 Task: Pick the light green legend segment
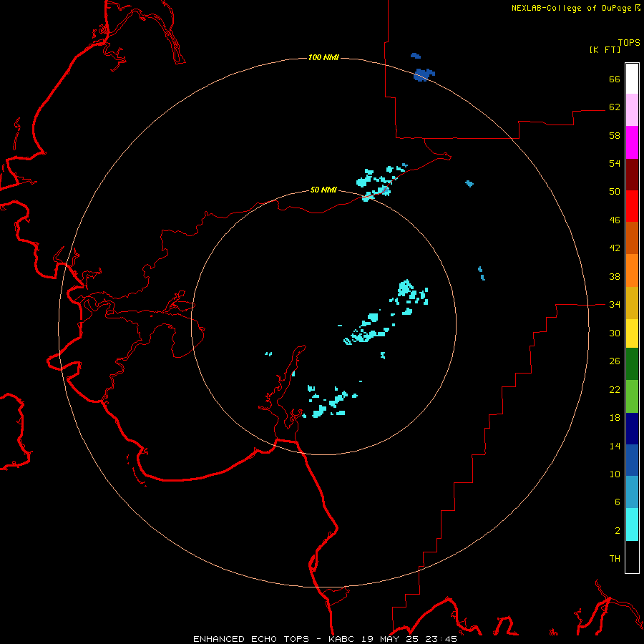[632, 396]
